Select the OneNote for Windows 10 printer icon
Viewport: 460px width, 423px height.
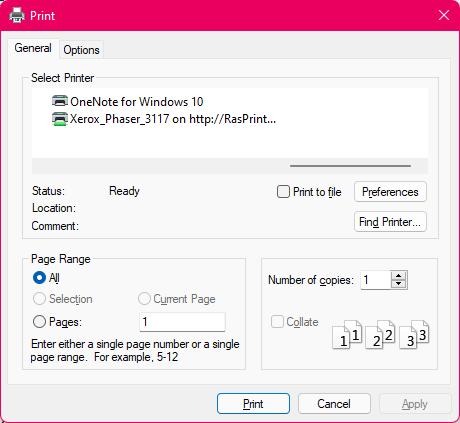click(x=60, y=101)
